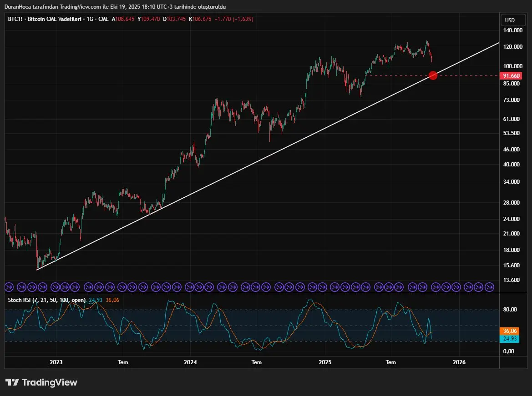Viewport: 532px width, 396px height.
Task: Click the 28.000 price axis label
Action: click(x=512, y=202)
